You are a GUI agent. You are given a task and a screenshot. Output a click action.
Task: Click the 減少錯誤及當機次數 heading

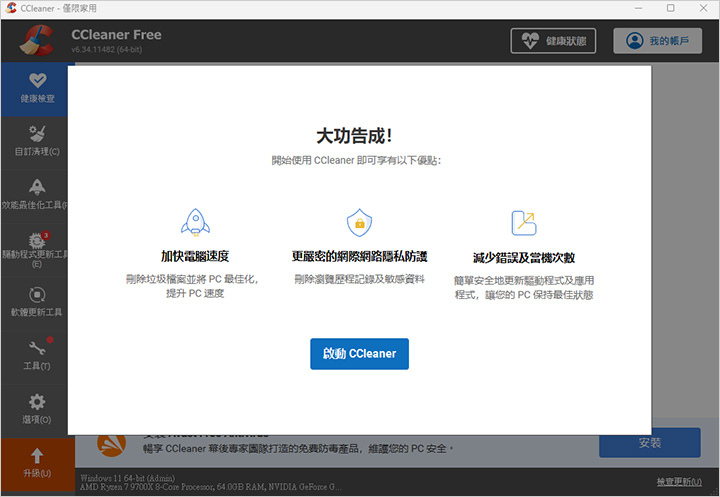coord(524,258)
